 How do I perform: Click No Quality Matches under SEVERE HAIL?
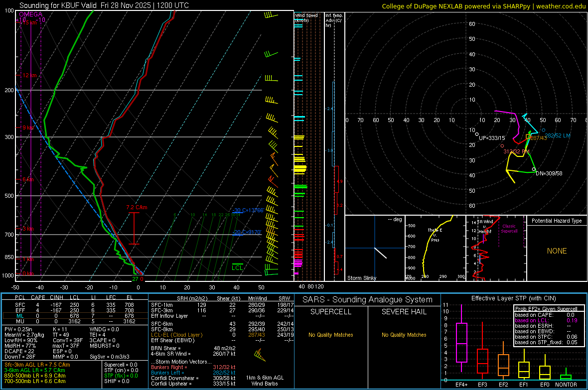click(404, 335)
